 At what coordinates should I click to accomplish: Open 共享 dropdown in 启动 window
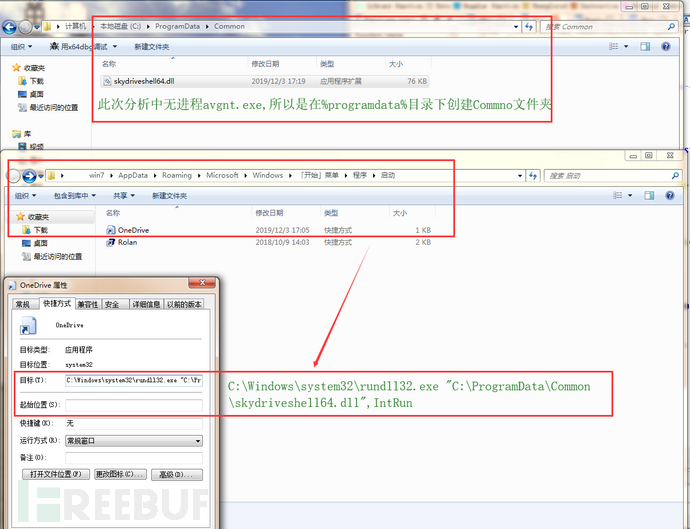tap(124, 196)
